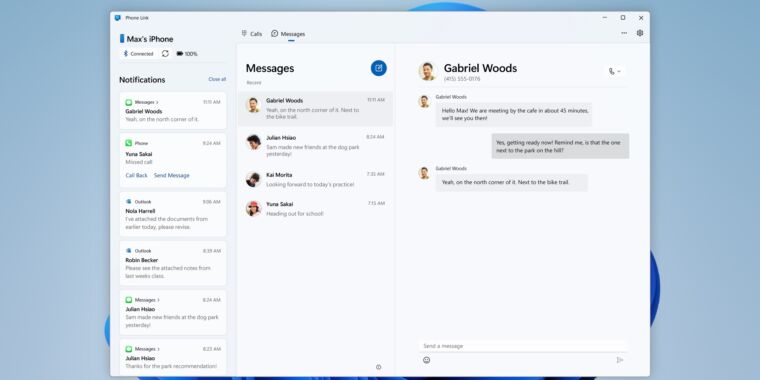Click Gabriel Woods phone number (415) 555-0176
The image size is (760, 380).
pos(462,79)
